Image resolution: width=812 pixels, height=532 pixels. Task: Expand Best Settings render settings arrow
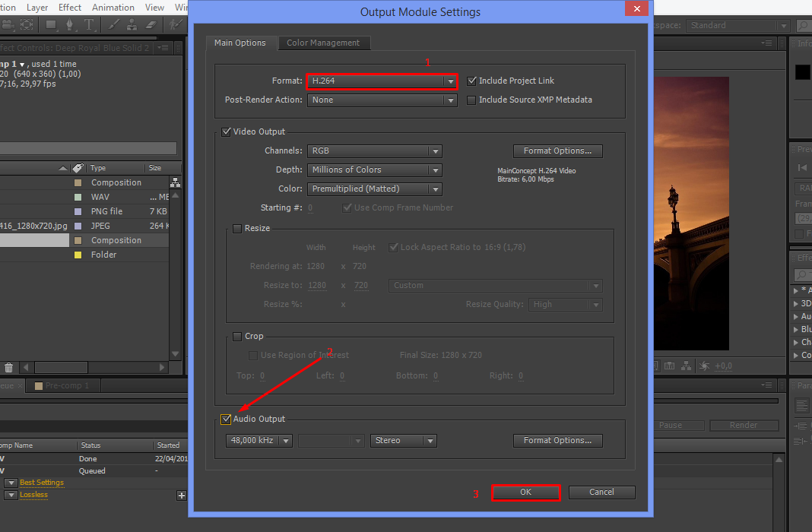click(11, 483)
